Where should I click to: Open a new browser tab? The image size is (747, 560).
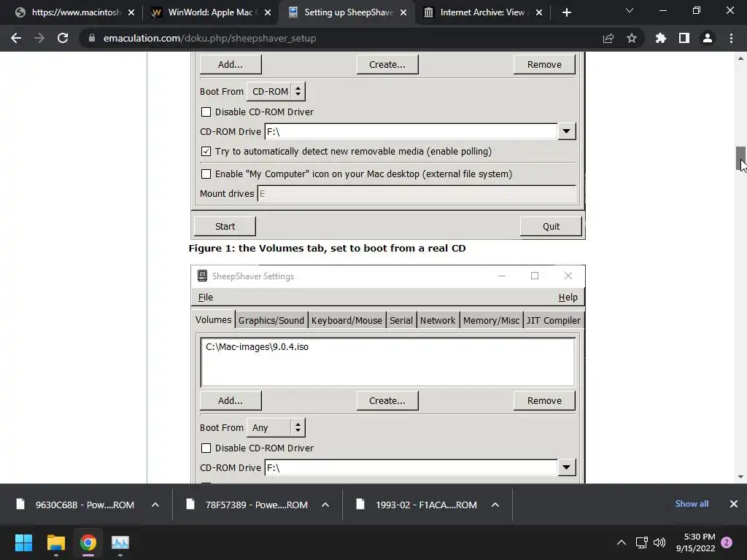pyautogui.click(x=566, y=12)
